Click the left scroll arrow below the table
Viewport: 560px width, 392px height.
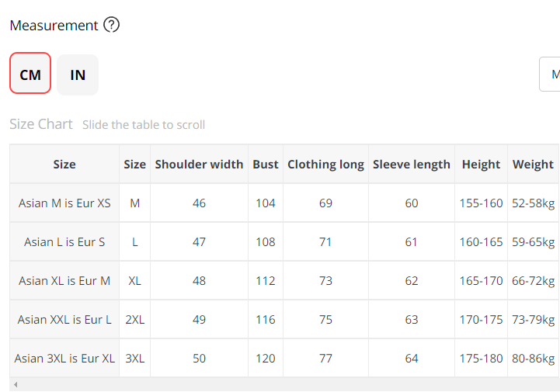coord(16,384)
